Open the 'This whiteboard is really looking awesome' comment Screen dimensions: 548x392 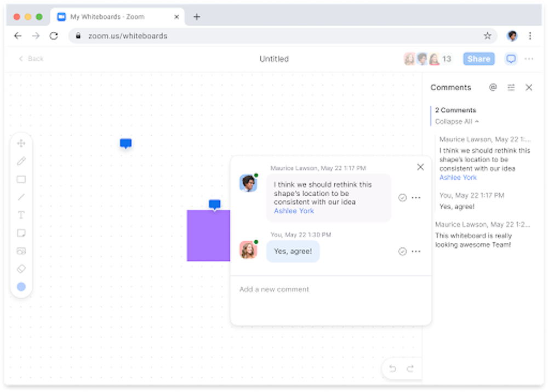pos(483,235)
